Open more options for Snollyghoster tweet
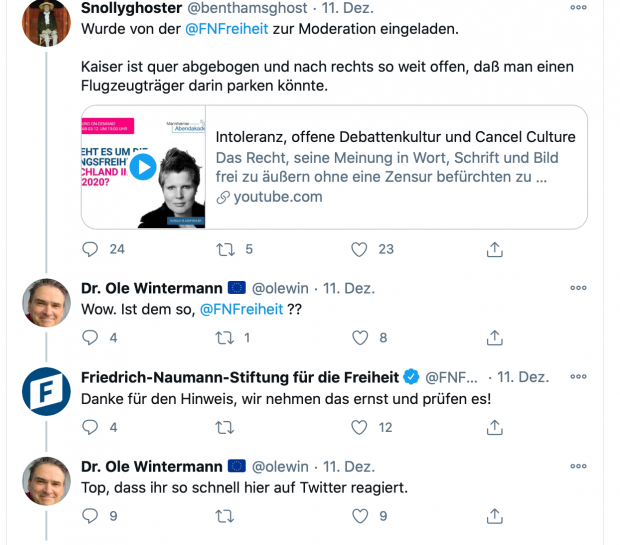 point(578,7)
